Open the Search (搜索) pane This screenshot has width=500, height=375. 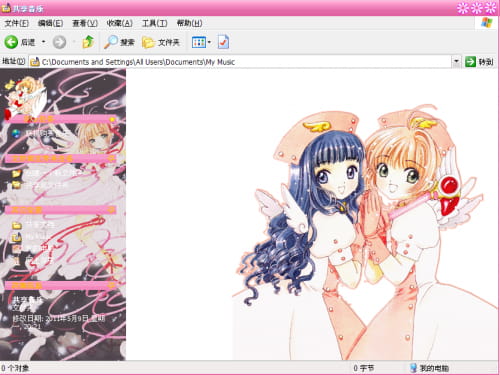[119, 42]
